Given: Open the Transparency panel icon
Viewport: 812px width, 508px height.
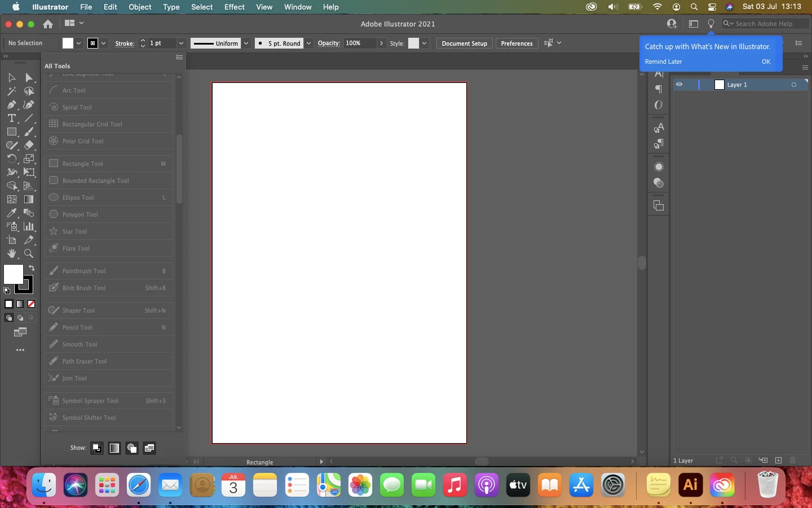Looking at the screenshot, I should coord(659,183).
